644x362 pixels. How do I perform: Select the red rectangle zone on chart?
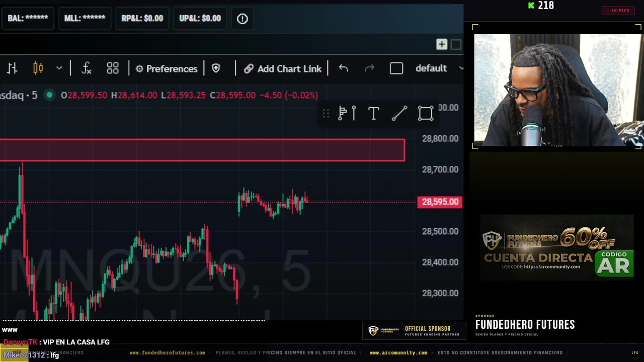(x=202, y=150)
